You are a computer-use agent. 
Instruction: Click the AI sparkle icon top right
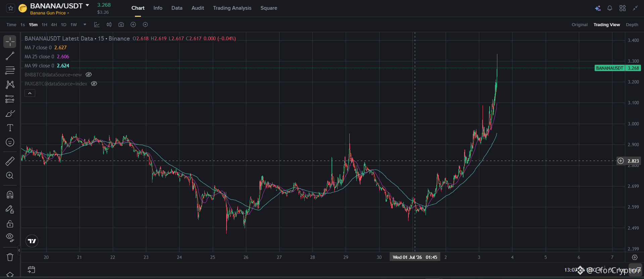tap(598, 8)
